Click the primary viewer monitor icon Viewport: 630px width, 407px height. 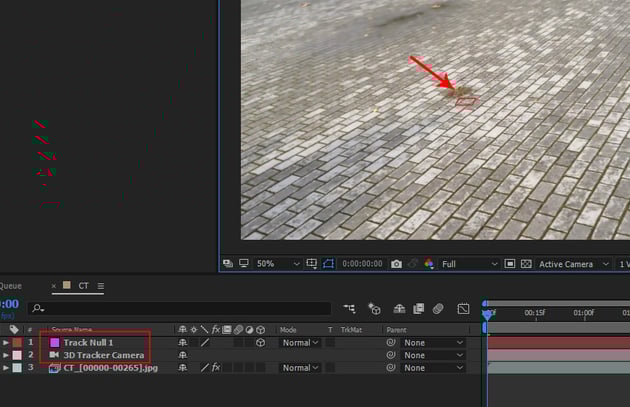coord(243,264)
